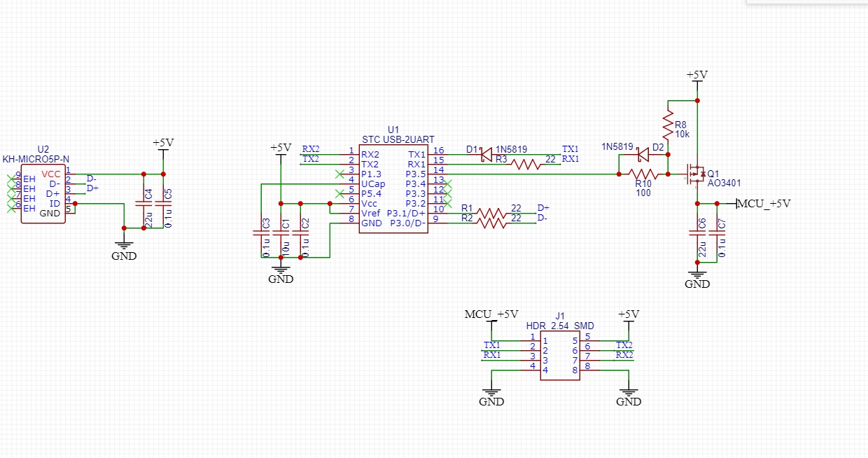Click the TX2 net label at J1 pin 6
This screenshot has width=868, height=458.
(624, 345)
